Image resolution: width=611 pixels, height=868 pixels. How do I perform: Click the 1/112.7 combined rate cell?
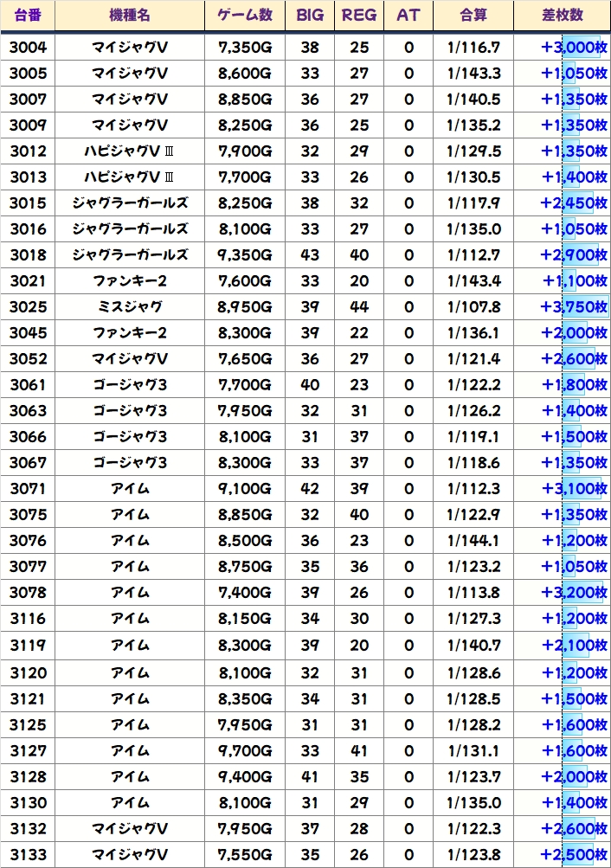[473, 255]
